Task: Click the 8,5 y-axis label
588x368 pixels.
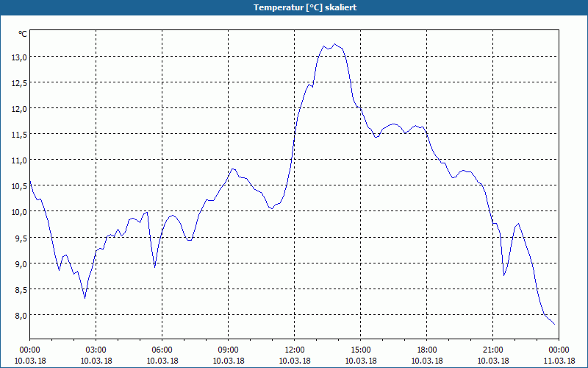Action: [23, 289]
